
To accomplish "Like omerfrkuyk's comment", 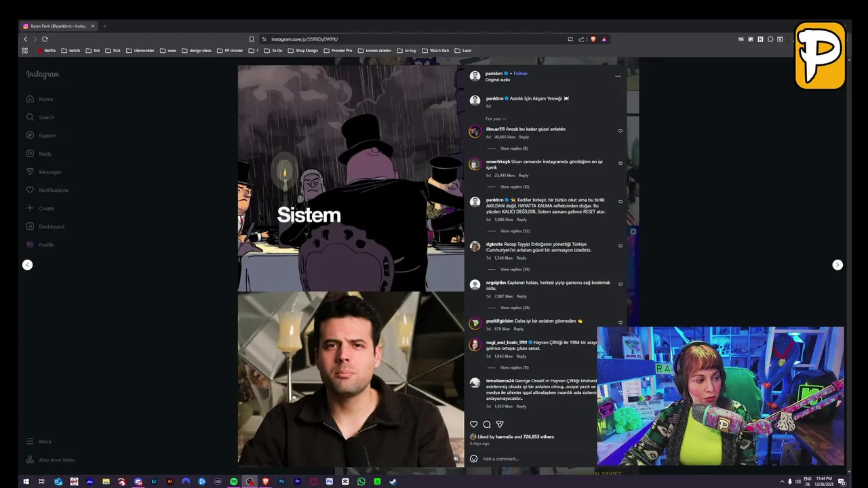I will pyautogui.click(x=620, y=163).
